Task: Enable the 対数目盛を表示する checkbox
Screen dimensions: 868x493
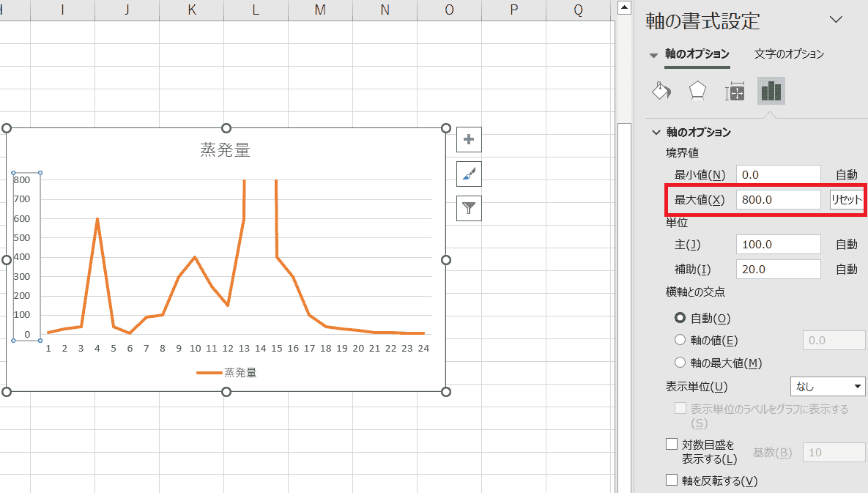Action: (672, 444)
